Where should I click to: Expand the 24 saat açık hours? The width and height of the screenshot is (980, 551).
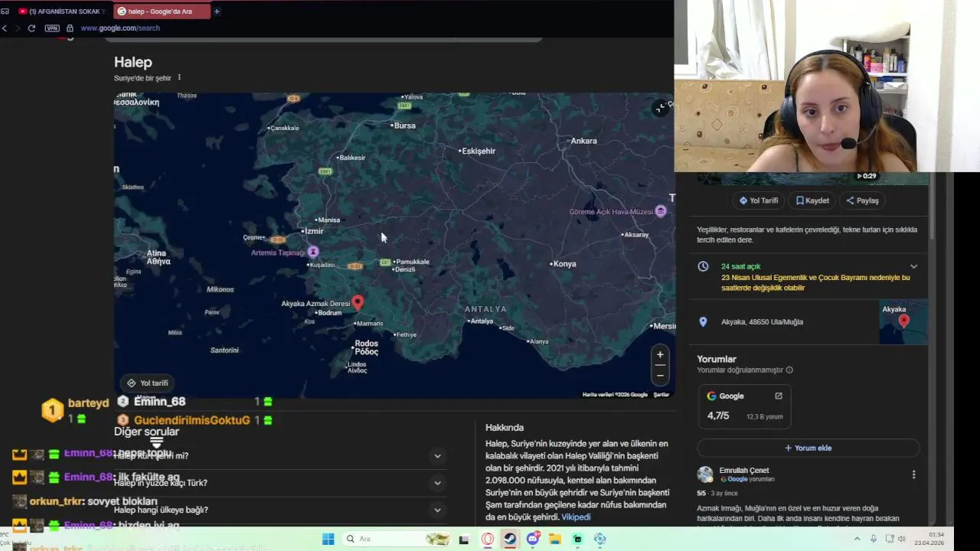click(x=913, y=266)
